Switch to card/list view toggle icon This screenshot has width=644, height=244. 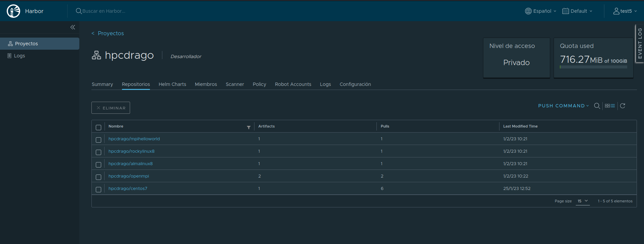pyautogui.click(x=610, y=106)
